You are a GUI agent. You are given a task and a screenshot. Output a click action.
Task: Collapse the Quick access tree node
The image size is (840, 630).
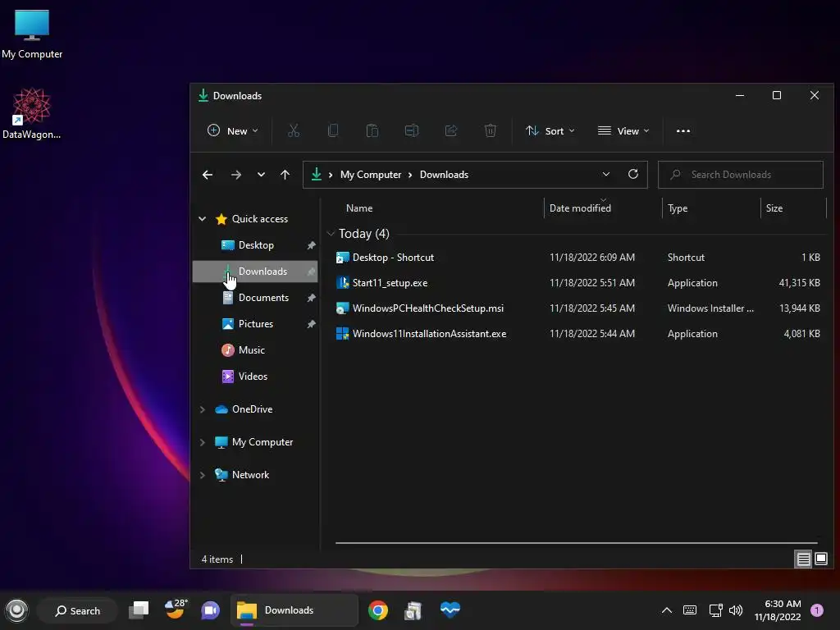[x=203, y=218]
